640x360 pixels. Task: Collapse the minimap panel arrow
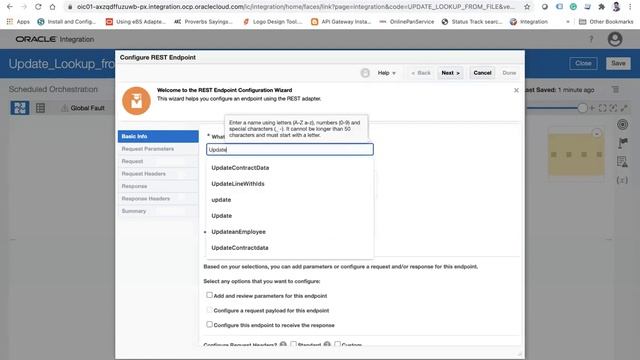(x=597, y=133)
